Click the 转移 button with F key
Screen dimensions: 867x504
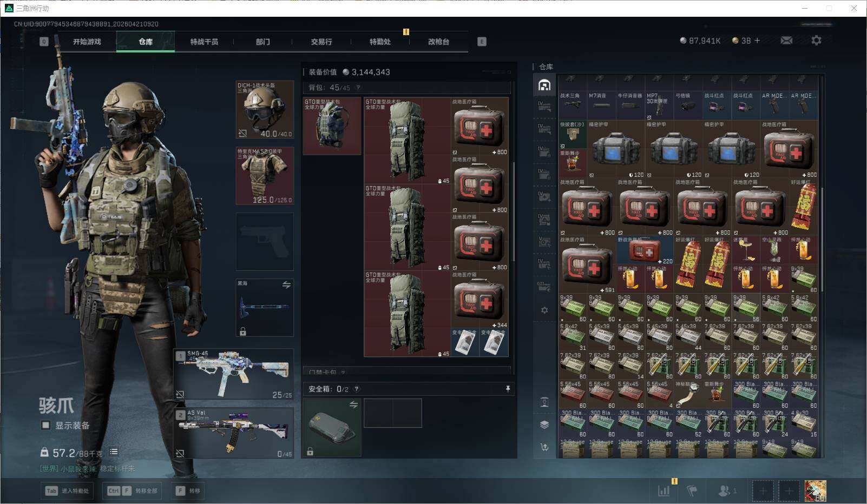[x=188, y=490]
